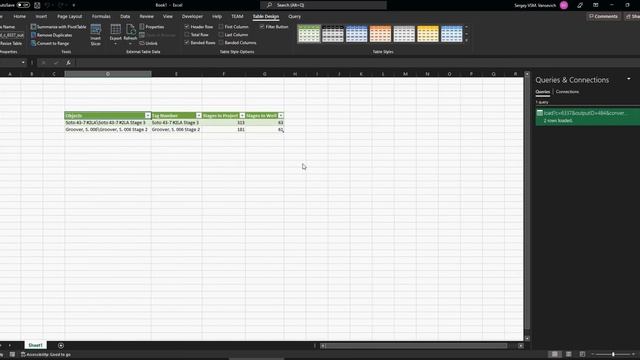Toggle the Banded Rows checkbox
640x360 pixels.
pyautogui.click(x=187, y=42)
